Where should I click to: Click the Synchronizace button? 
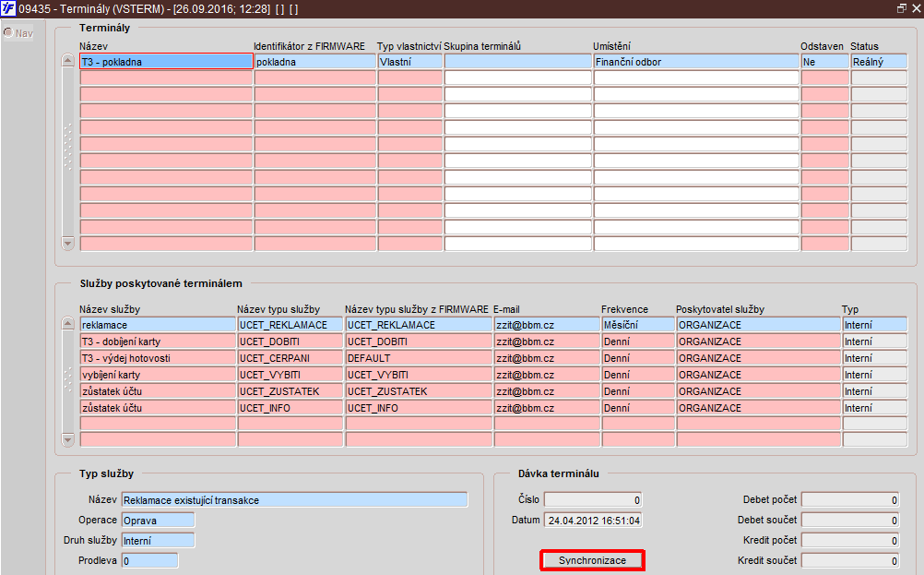(x=592, y=560)
